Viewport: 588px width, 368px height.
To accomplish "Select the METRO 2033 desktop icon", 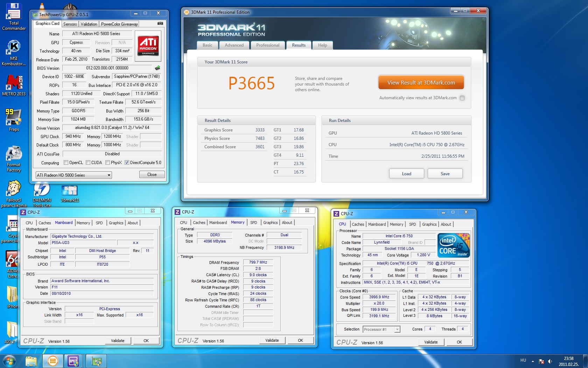I will [x=14, y=86].
